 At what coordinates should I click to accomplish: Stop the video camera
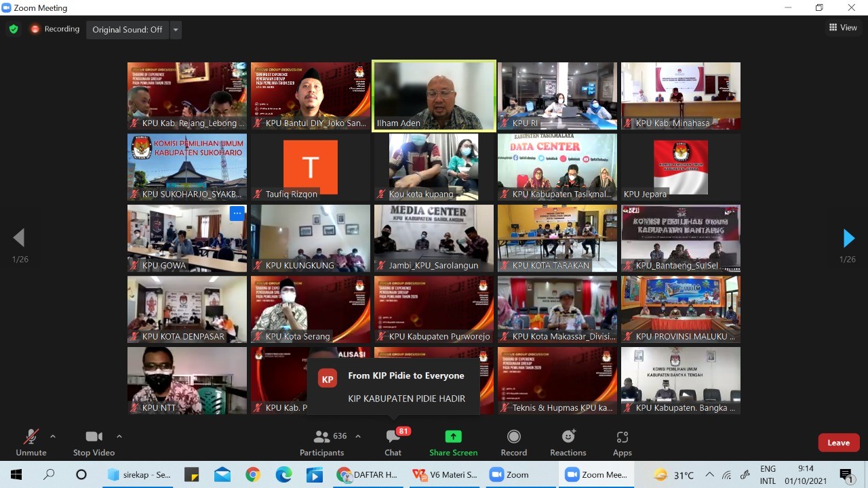(94, 443)
